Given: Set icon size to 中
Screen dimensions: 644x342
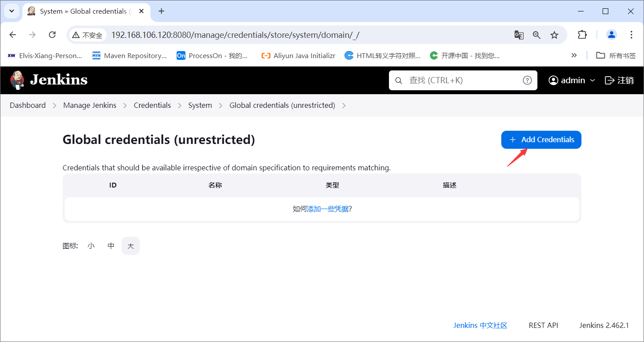Looking at the screenshot, I should (x=111, y=246).
